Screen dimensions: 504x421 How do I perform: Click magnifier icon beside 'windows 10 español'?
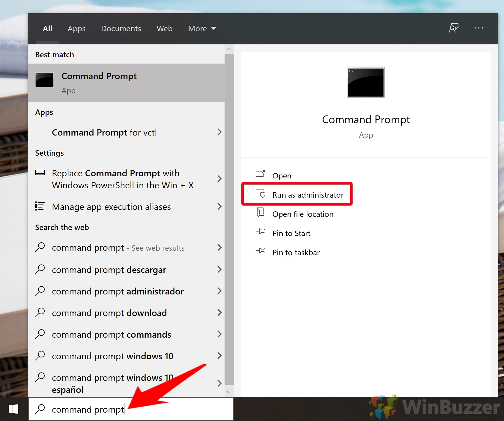click(40, 377)
